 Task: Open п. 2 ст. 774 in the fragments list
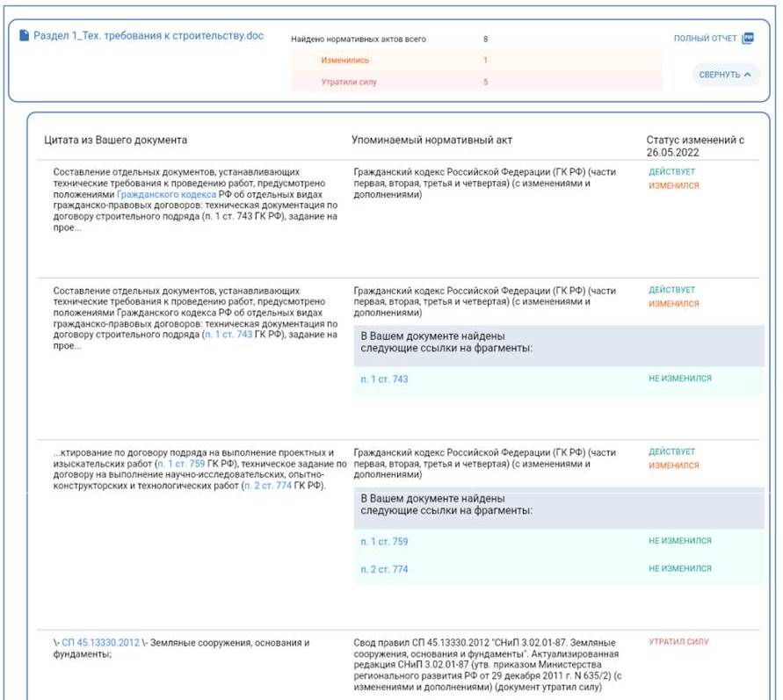[384, 569]
